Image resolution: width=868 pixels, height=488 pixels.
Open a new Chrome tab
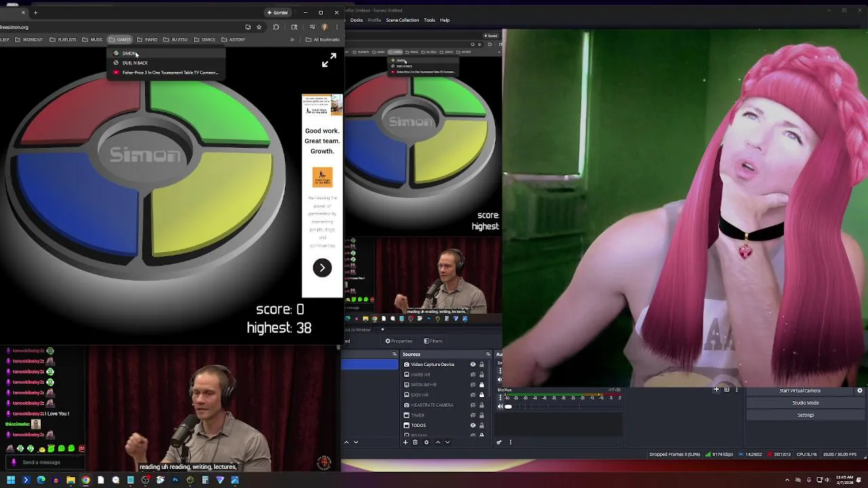coord(35,12)
